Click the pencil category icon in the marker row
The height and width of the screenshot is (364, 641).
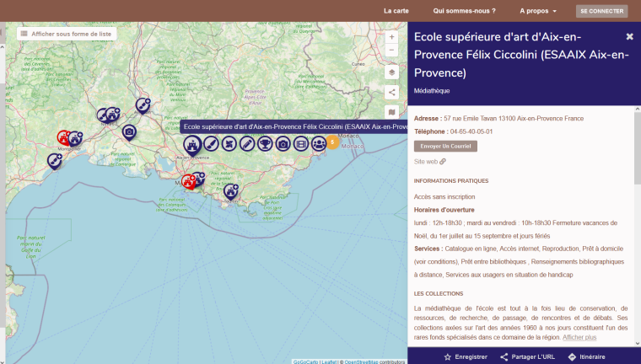pos(247,144)
